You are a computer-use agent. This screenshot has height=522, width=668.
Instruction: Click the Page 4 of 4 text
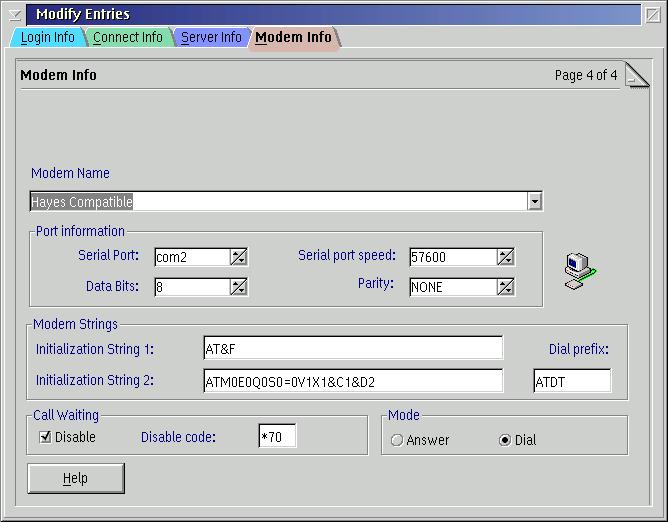(x=586, y=75)
